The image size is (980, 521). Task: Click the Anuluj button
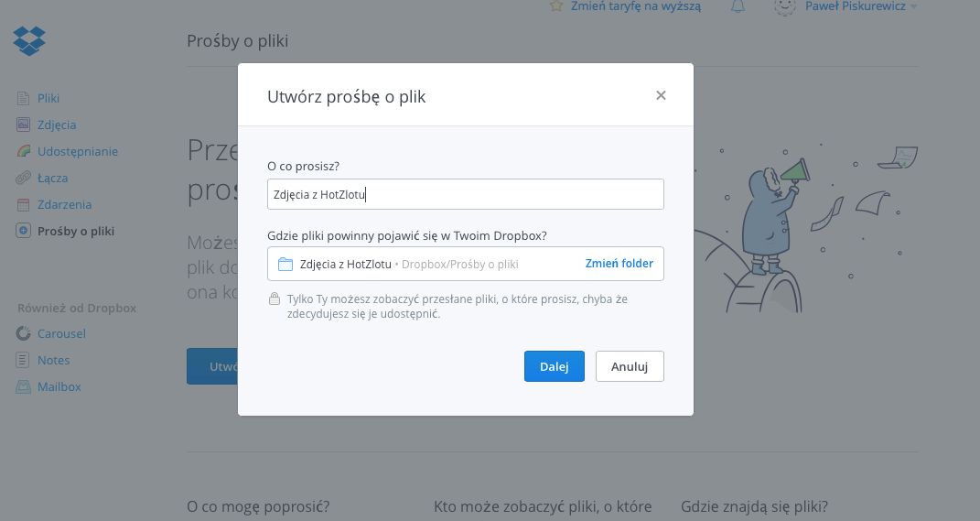tap(630, 366)
